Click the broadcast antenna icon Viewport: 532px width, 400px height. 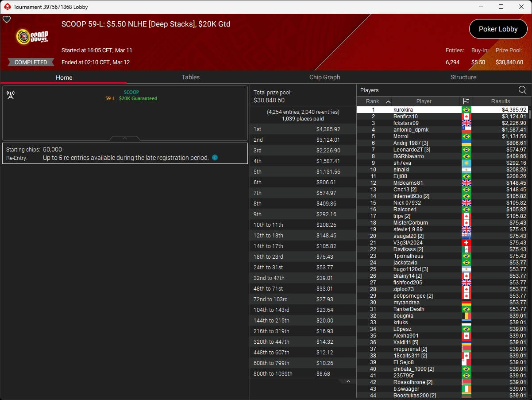[x=11, y=95]
